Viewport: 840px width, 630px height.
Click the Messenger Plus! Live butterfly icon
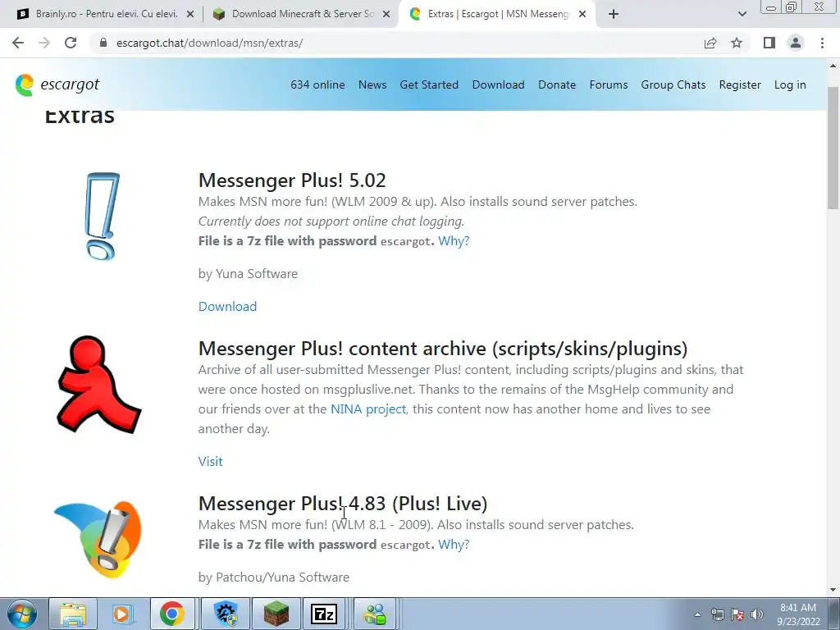pyautogui.click(x=98, y=540)
